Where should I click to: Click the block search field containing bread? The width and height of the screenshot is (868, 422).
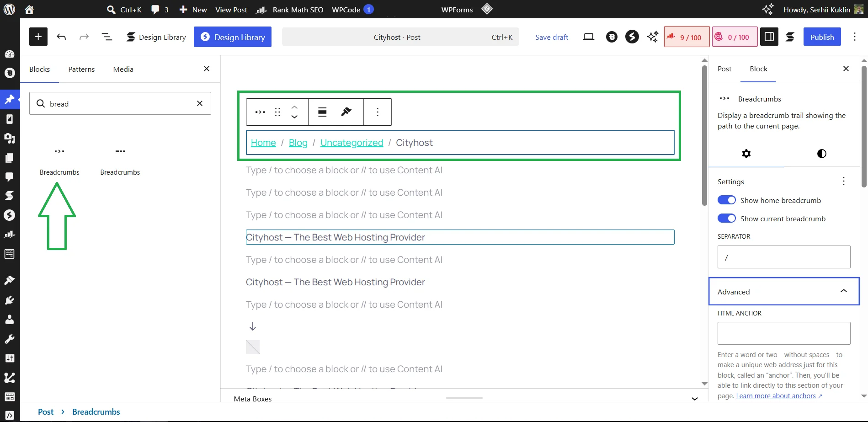[120, 103]
